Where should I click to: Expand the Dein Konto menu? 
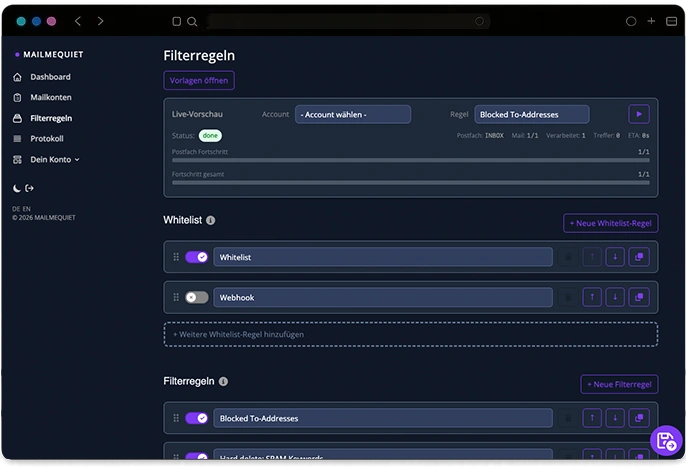tap(54, 159)
